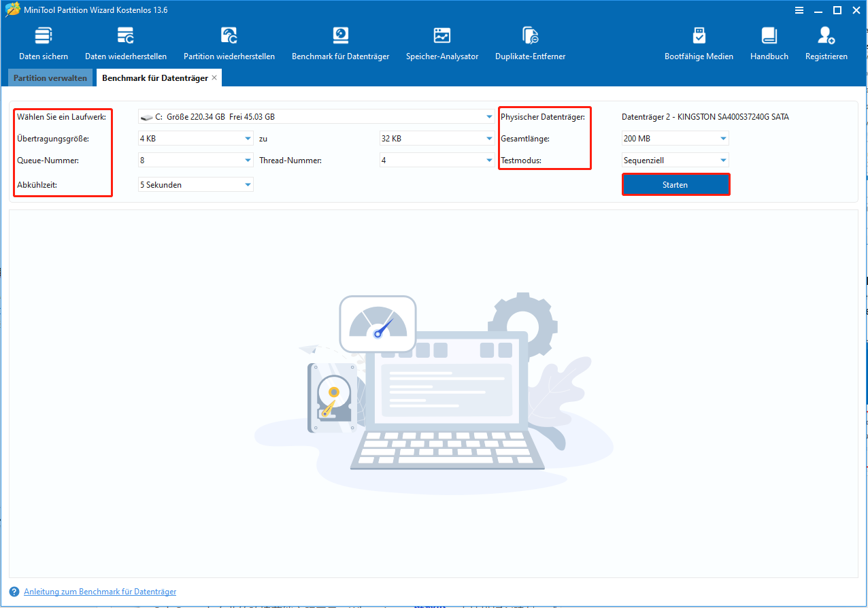Click the Gesamtlänge label

pyautogui.click(x=524, y=139)
